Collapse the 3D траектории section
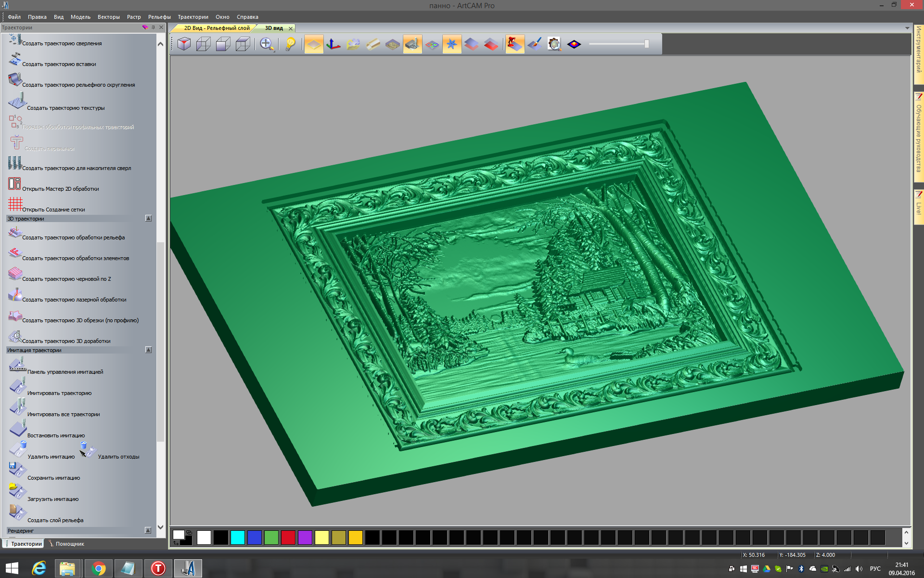Viewport: 924px width, 578px height. [148, 219]
